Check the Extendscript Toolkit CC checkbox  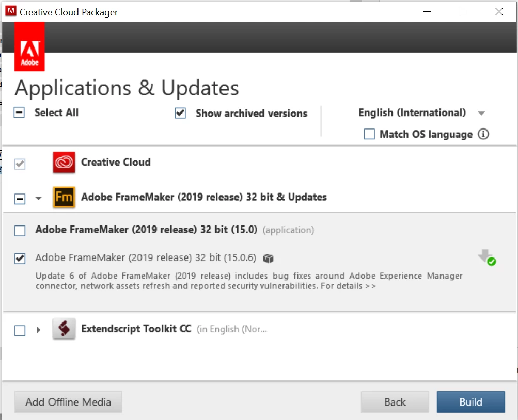[x=20, y=330]
